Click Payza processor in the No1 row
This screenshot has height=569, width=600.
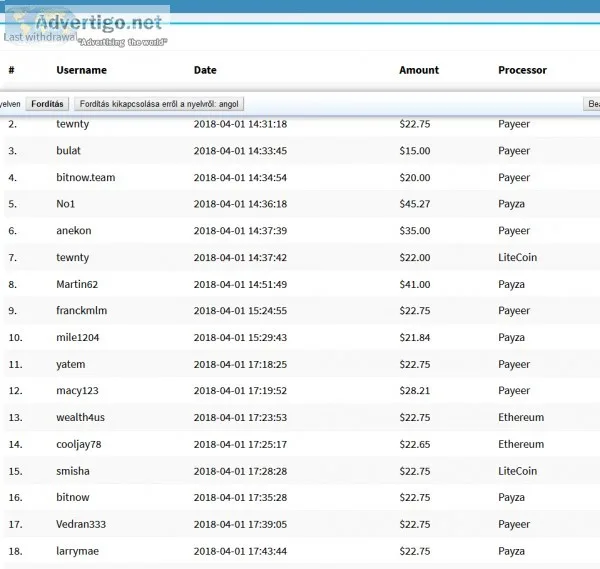tap(511, 204)
